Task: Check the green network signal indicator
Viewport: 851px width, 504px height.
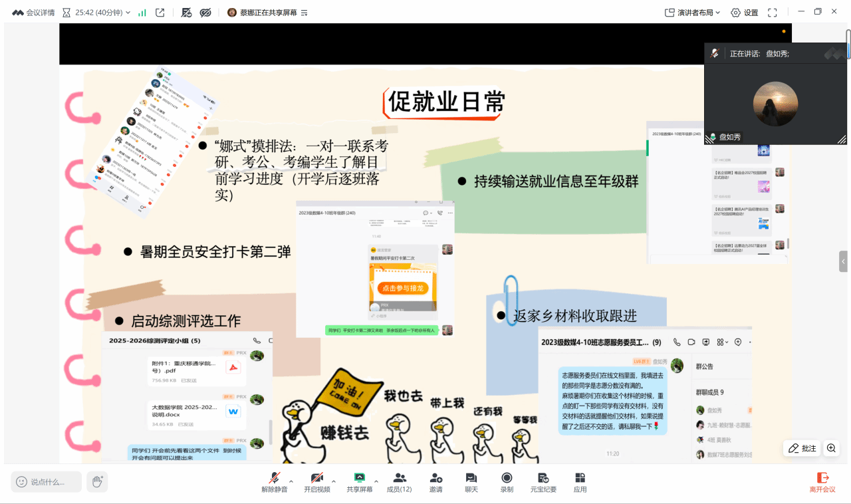Action: point(142,13)
